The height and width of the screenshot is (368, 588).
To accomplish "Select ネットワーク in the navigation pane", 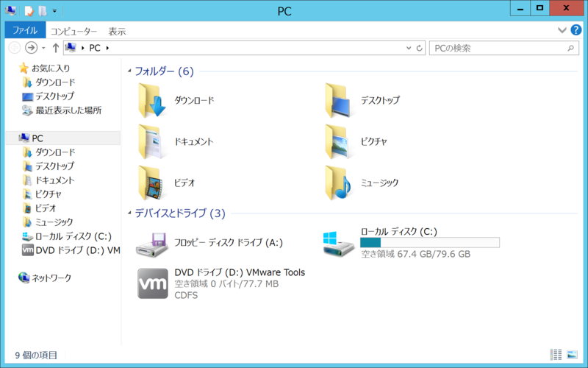I will (x=45, y=278).
